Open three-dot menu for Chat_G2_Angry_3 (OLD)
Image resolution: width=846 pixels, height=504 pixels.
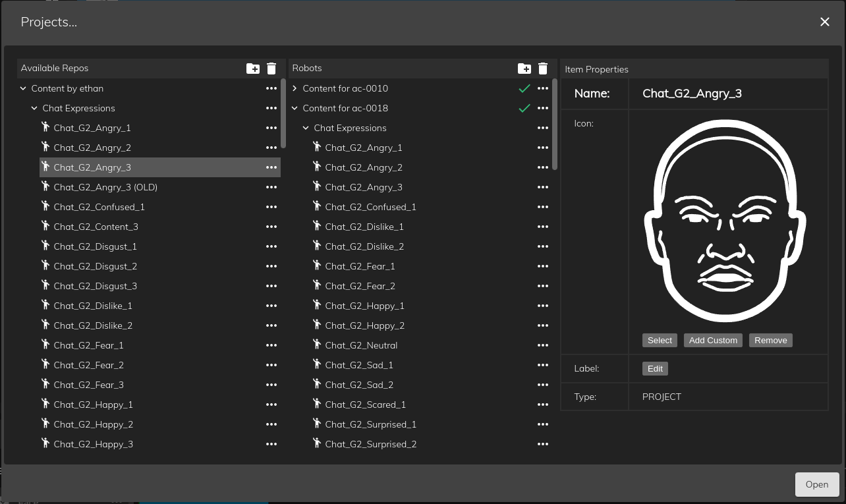click(271, 187)
